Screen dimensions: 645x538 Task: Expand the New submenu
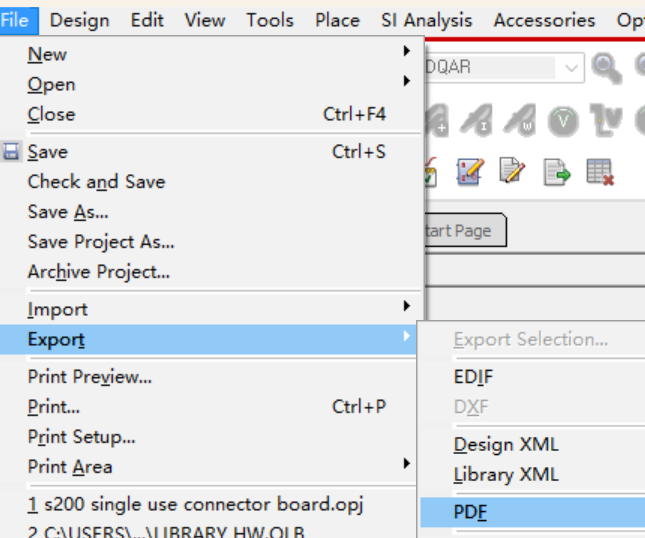(x=212, y=54)
